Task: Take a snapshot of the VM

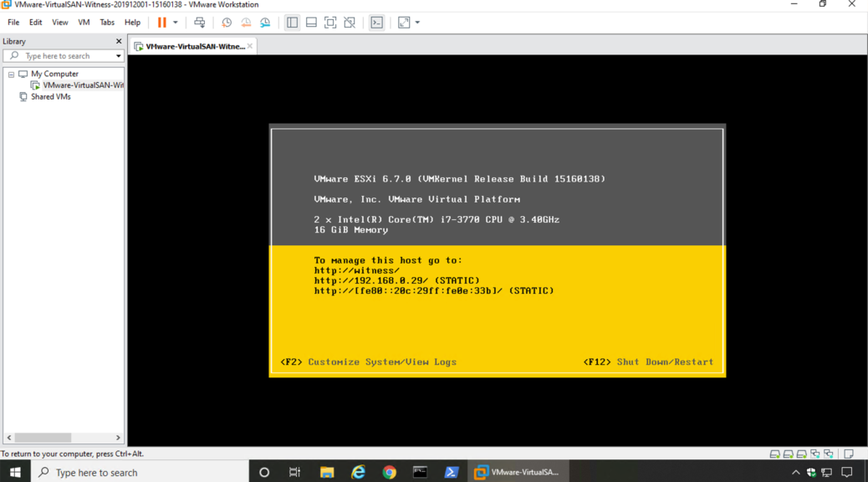Action: coord(227,23)
